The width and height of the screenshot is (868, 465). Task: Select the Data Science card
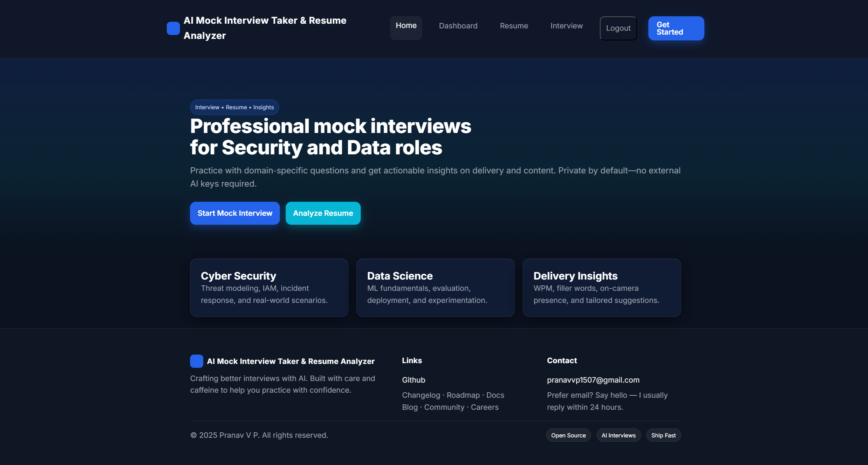click(435, 287)
